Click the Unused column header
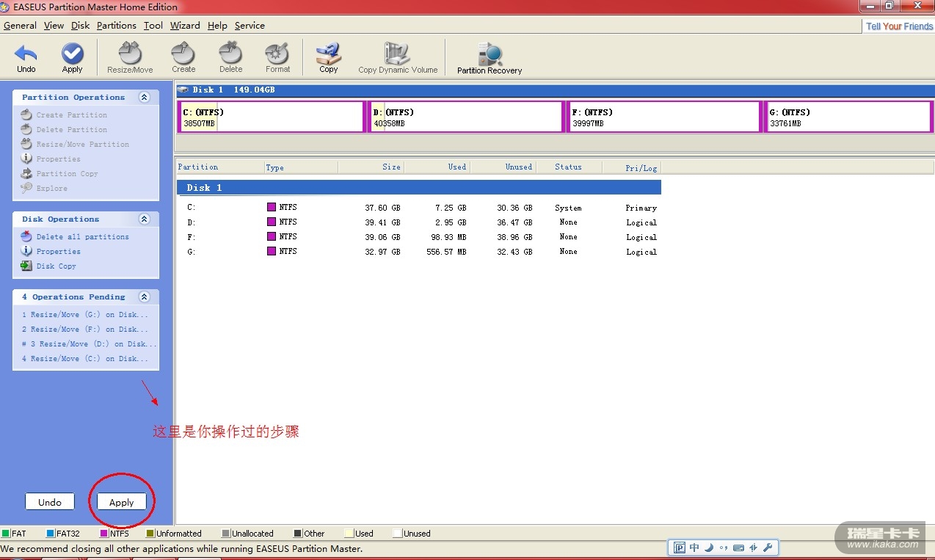The height and width of the screenshot is (560, 935). pos(503,167)
